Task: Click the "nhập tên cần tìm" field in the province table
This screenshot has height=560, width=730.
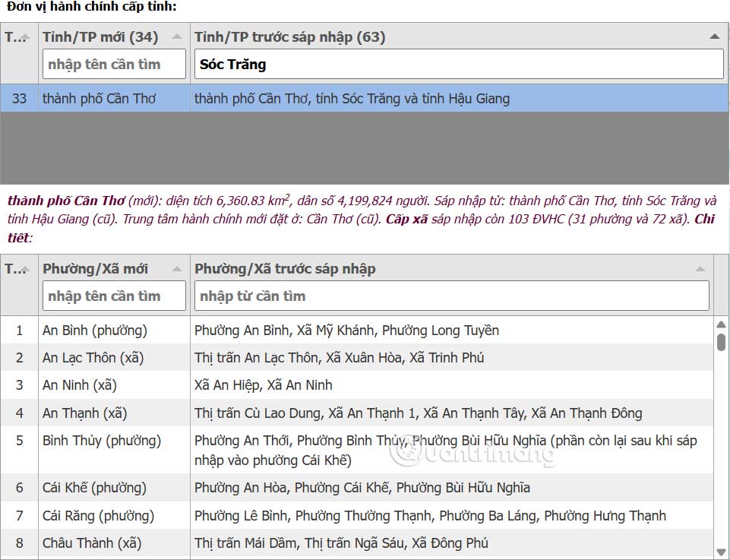Action: pos(113,64)
